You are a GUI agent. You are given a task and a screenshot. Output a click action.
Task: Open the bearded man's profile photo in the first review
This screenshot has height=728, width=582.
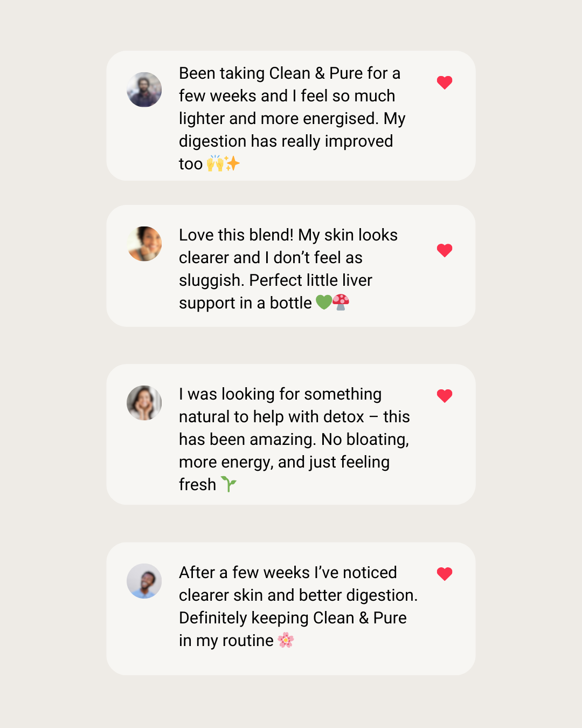[x=144, y=90]
